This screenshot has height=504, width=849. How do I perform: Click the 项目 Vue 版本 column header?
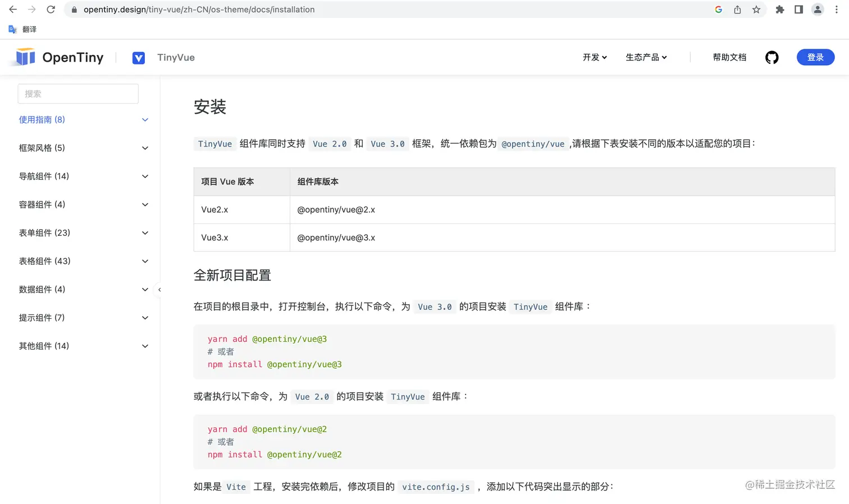[x=241, y=182]
